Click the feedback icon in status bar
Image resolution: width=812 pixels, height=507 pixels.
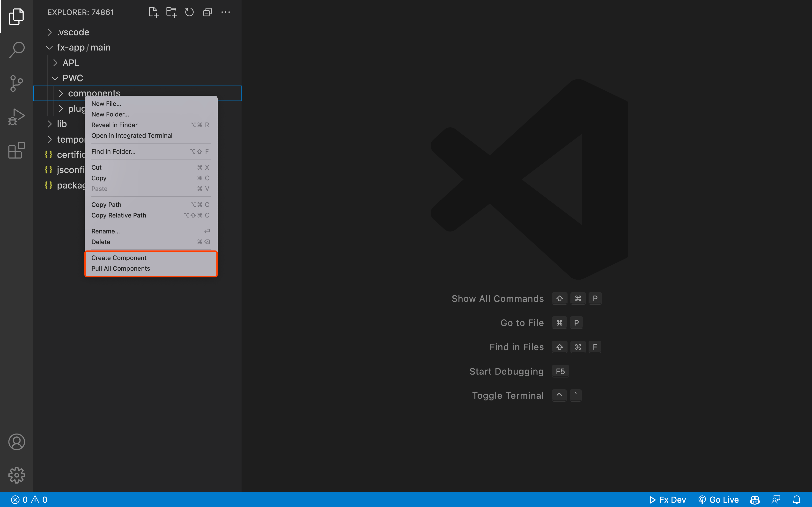tap(776, 500)
